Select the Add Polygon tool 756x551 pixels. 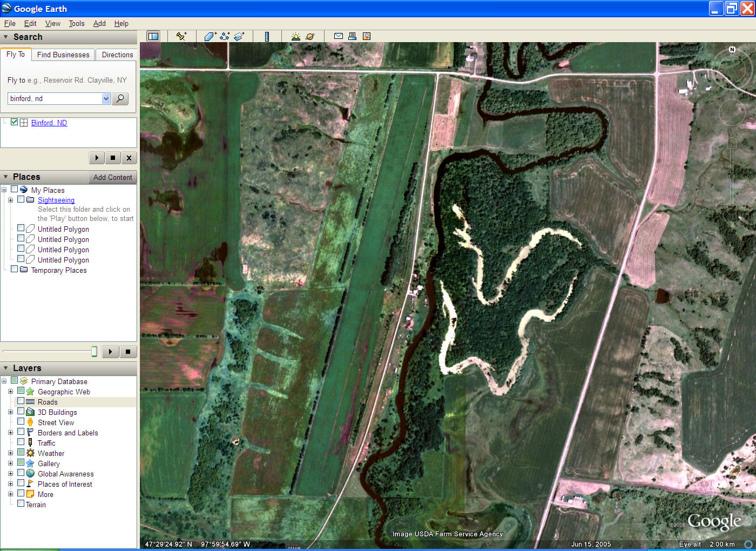coord(210,36)
